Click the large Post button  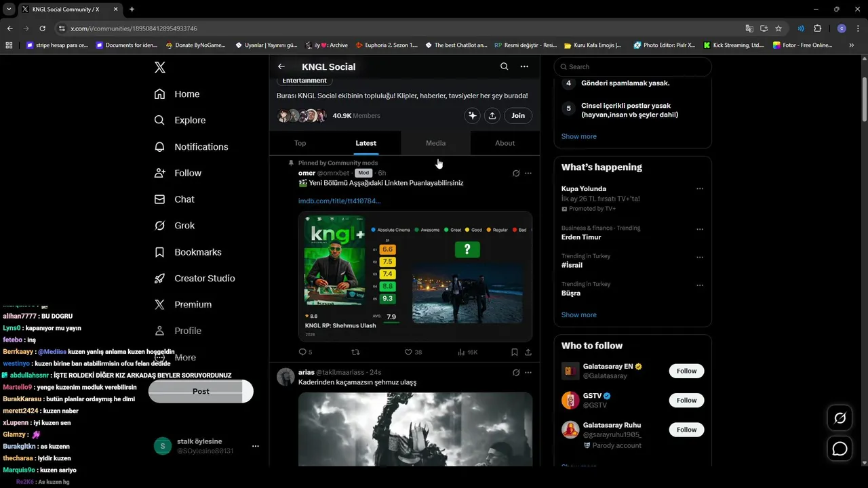201,391
